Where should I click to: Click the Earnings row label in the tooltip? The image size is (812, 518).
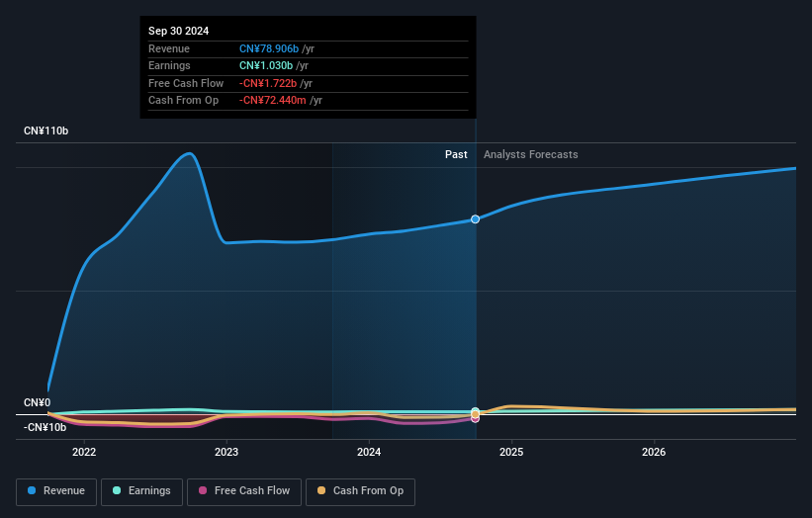169,65
